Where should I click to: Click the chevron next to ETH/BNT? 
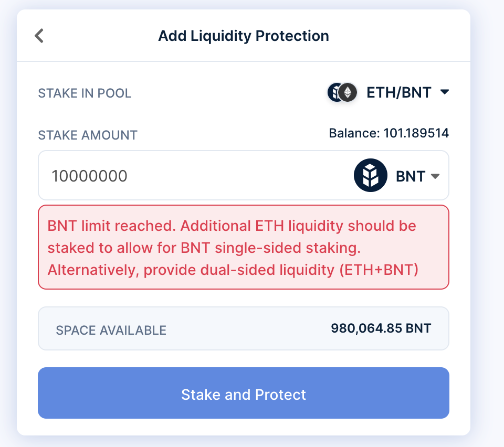[445, 92]
